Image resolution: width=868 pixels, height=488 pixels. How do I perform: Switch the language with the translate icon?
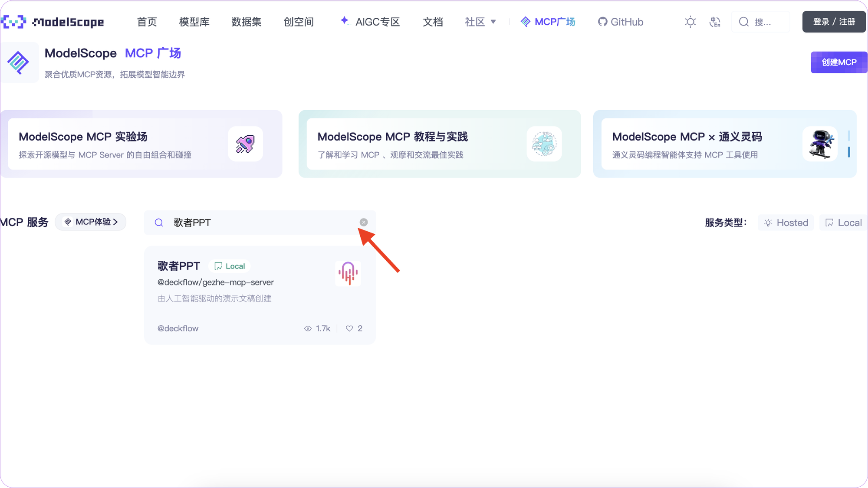pyautogui.click(x=715, y=22)
